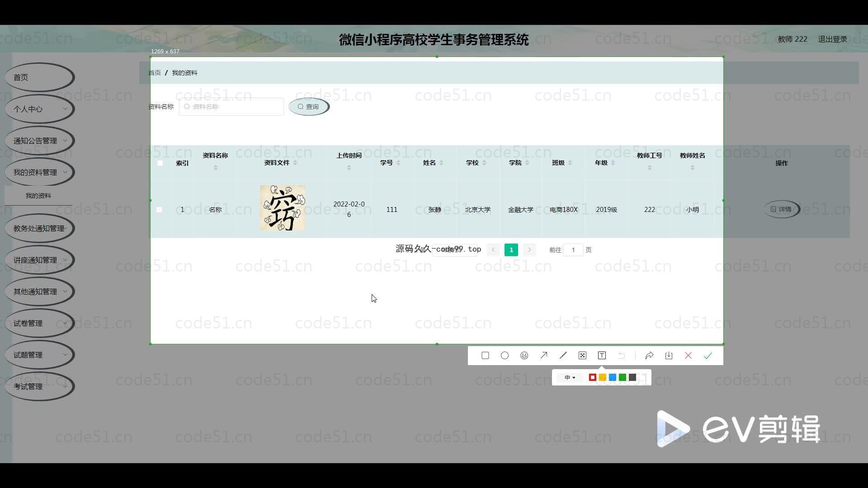Click the 北京大学 cell
The width and height of the screenshot is (868, 488).
coord(477,210)
